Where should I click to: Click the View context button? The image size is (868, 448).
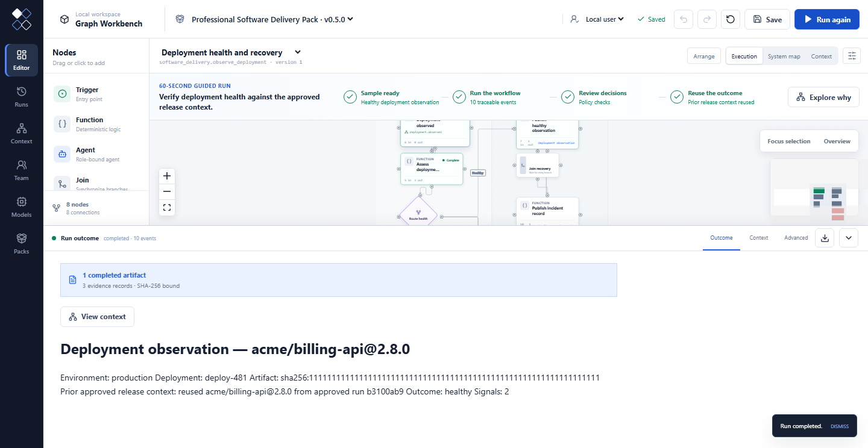(x=97, y=317)
